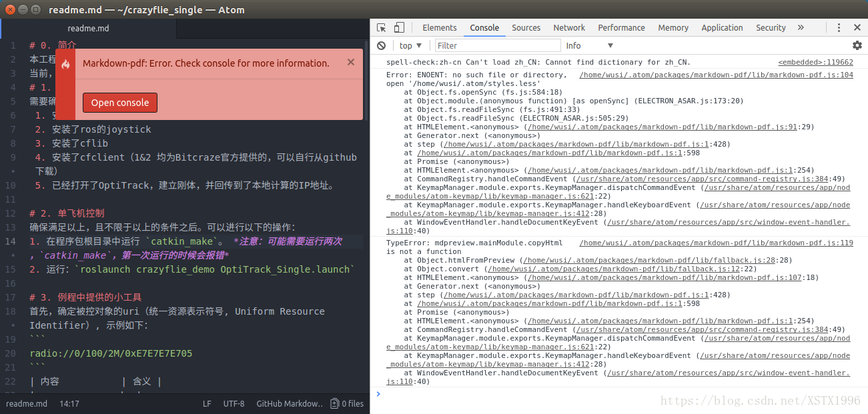
Task: Click the spell-check zh_CN warning message
Action: click(538, 62)
